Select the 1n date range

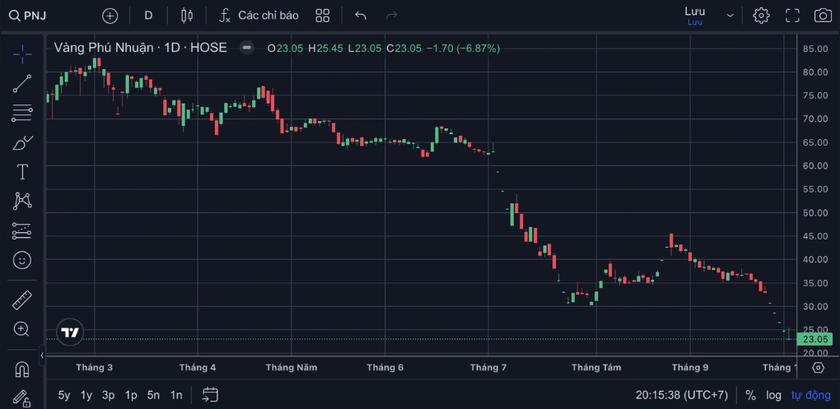176,396
